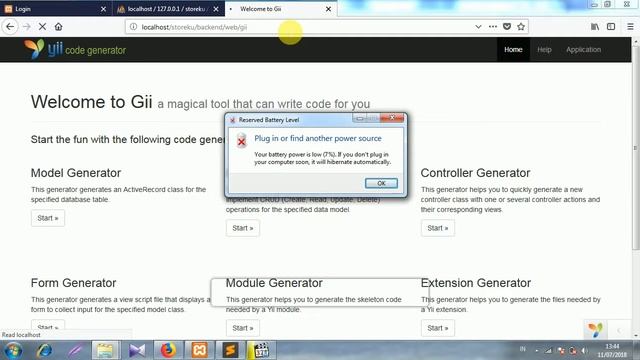Select the Welcome to Gii tab
The image size is (640, 360).
point(281,9)
